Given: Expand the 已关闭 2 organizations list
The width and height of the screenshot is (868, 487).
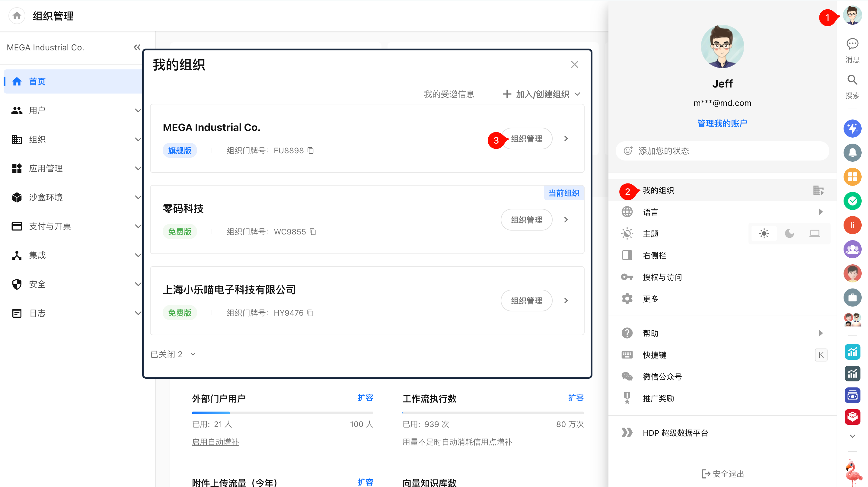Looking at the screenshot, I should click(x=173, y=354).
